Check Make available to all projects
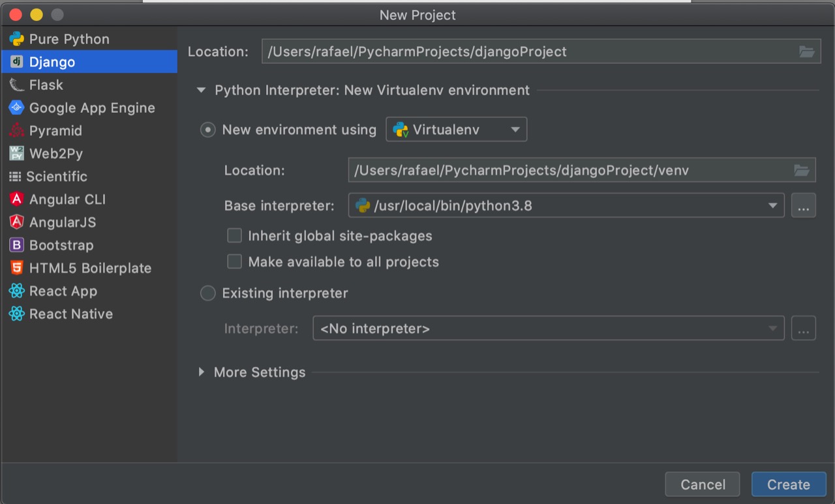This screenshot has height=504, width=835. tap(234, 261)
